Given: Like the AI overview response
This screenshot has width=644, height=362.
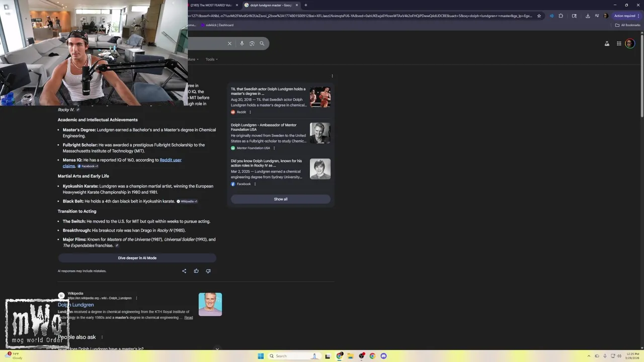Looking at the screenshot, I should pyautogui.click(x=196, y=271).
